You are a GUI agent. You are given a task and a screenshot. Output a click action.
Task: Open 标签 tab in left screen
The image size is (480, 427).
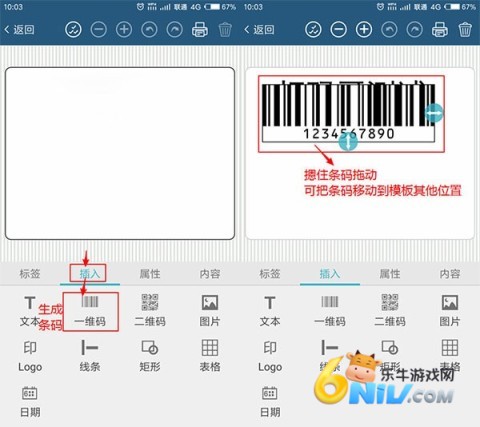[30, 274]
